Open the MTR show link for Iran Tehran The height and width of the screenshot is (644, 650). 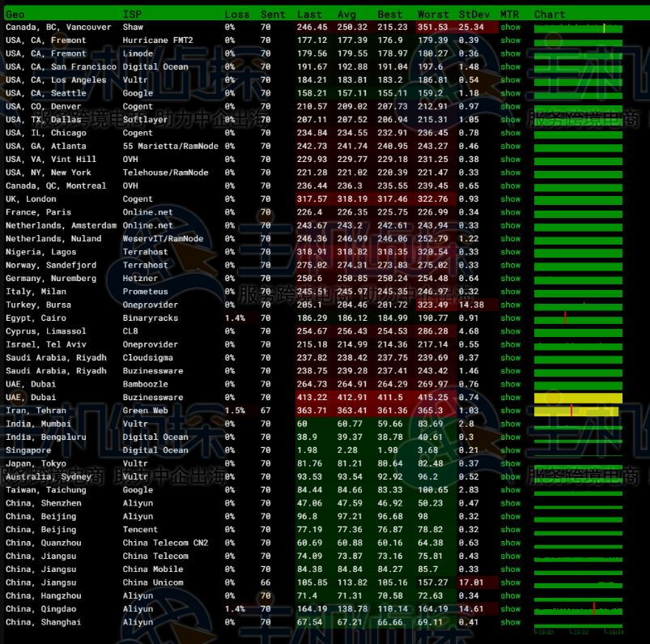(510, 411)
